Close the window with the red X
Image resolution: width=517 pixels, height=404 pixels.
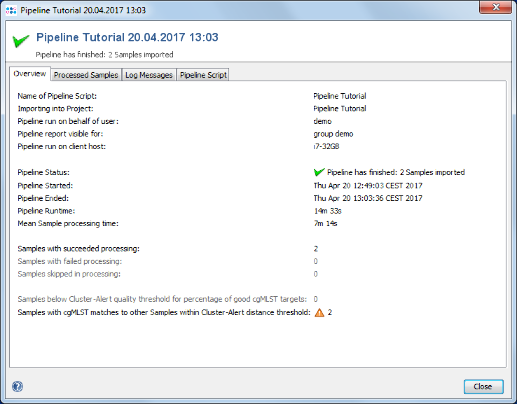coord(495,7)
